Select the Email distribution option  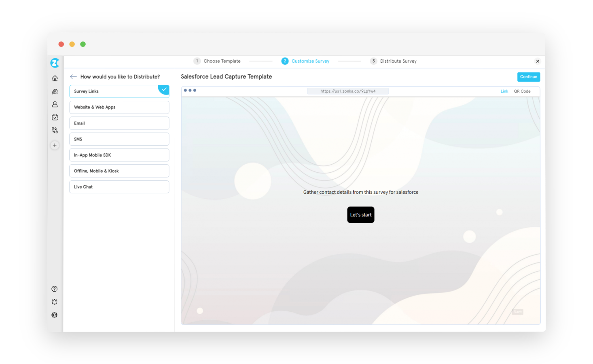119,123
